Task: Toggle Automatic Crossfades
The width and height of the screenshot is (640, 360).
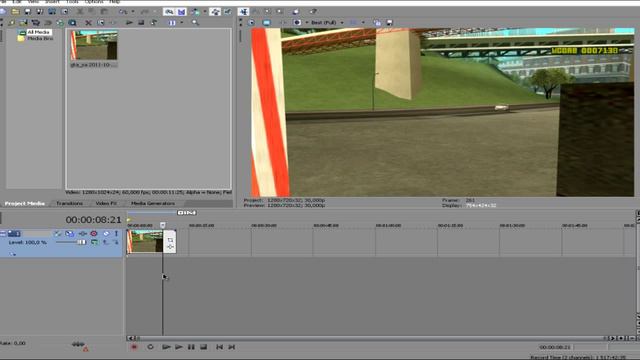Action: coord(181,11)
